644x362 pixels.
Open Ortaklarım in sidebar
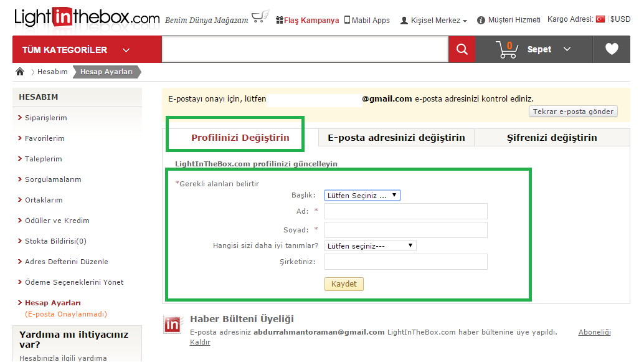tap(44, 200)
